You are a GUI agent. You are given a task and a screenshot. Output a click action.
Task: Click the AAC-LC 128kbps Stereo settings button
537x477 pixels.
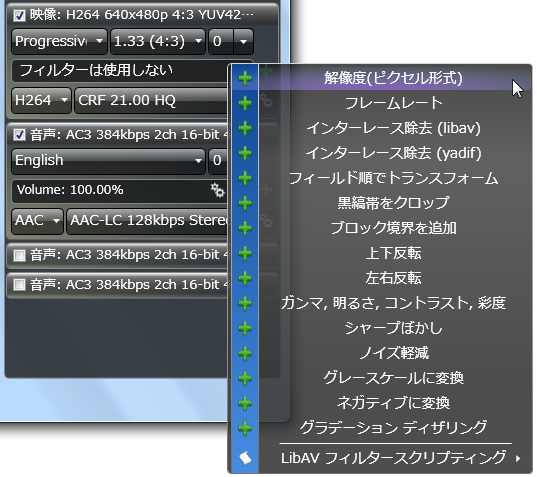point(147,221)
